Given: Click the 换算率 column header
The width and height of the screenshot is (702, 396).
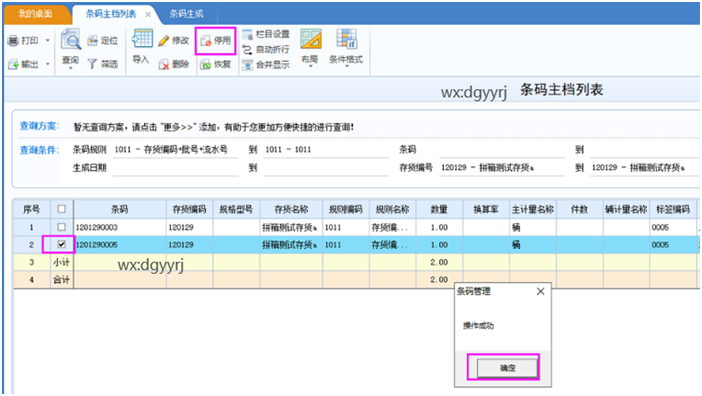Looking at the screenshot, I should [486, 209].
